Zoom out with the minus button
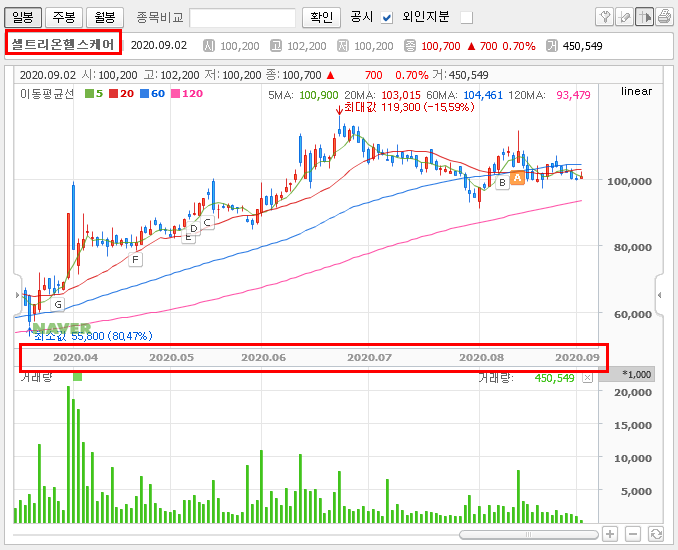 coord(633,534)
